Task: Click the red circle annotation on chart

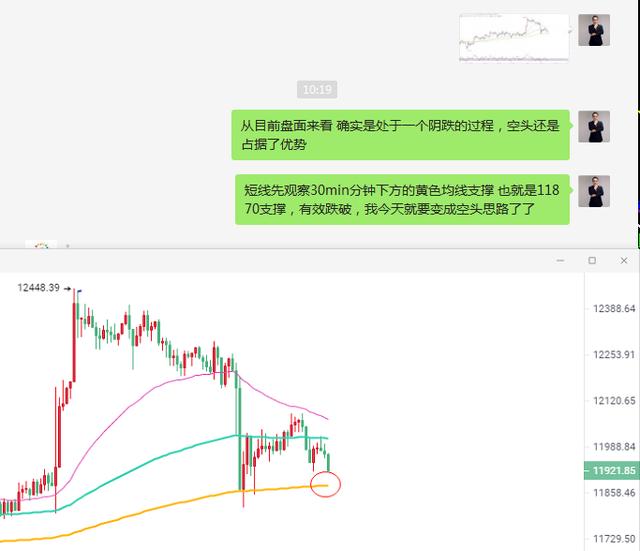Action: coord(325,484)
